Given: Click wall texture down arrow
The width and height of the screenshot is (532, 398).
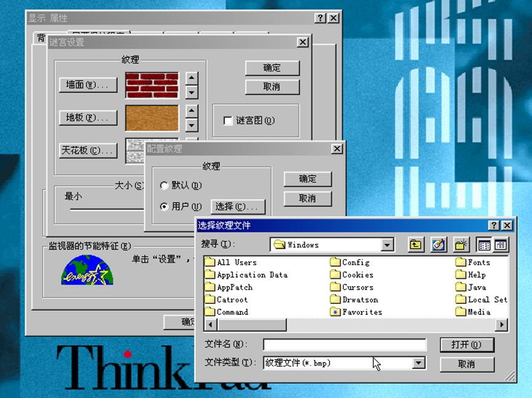Looking at the screenshot, I should click(x=192, y=92).
